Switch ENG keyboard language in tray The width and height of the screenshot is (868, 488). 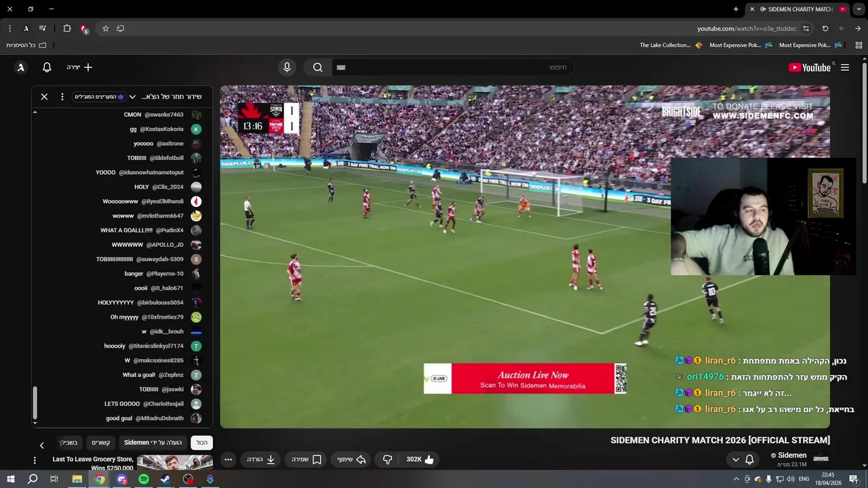[x=804, y=479]
